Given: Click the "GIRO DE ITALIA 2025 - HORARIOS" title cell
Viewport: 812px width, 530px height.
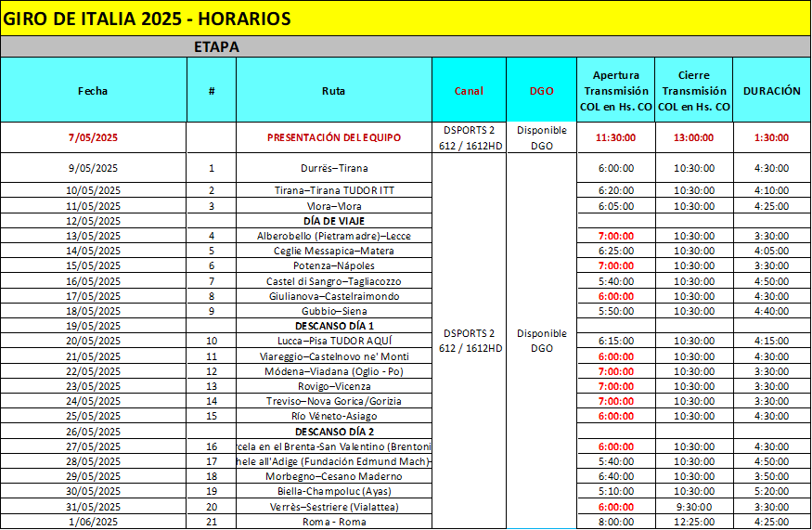Looking at the screenshot, I should pyautogui.click(x=148, y=19).
